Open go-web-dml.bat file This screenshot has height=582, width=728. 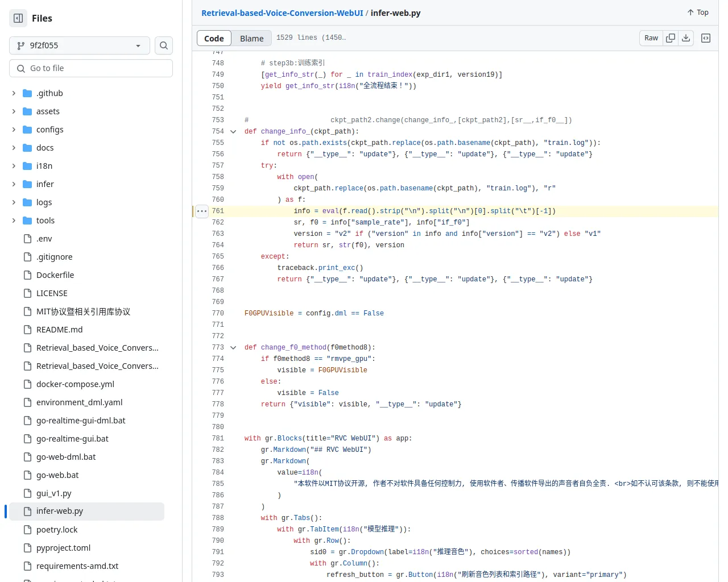pos(66,457)
